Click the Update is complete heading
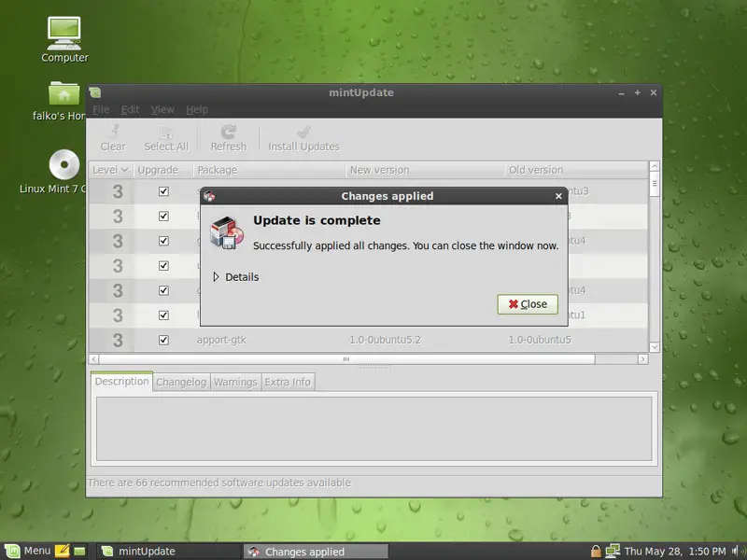This screenshot has width=747, height=560. 317,220
